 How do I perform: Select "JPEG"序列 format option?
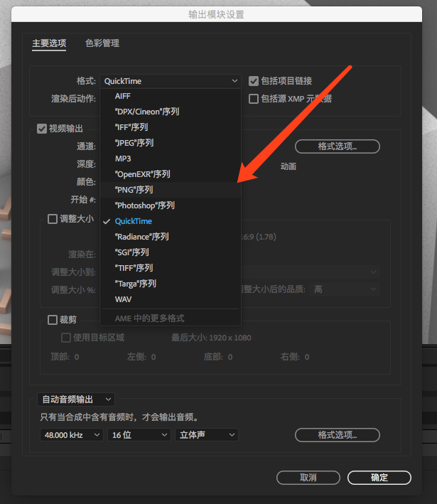click(x=134, y=143)
